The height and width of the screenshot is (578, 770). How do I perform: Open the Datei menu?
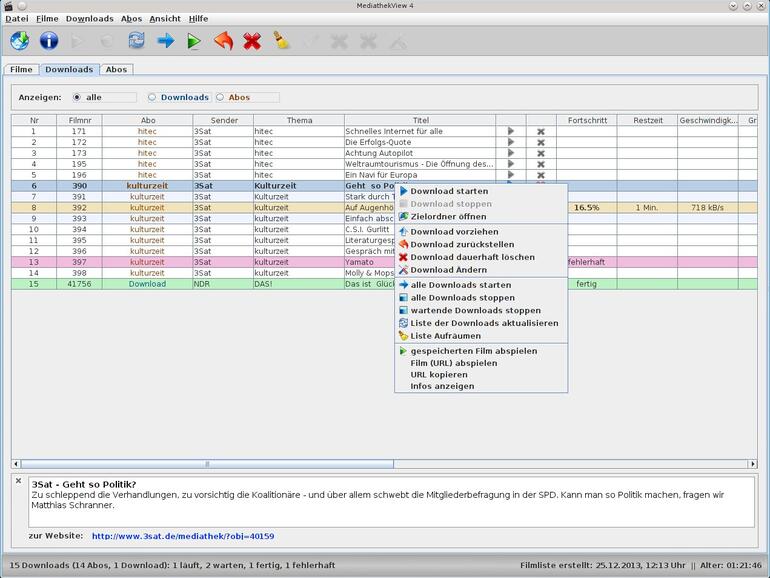[17, 18]
